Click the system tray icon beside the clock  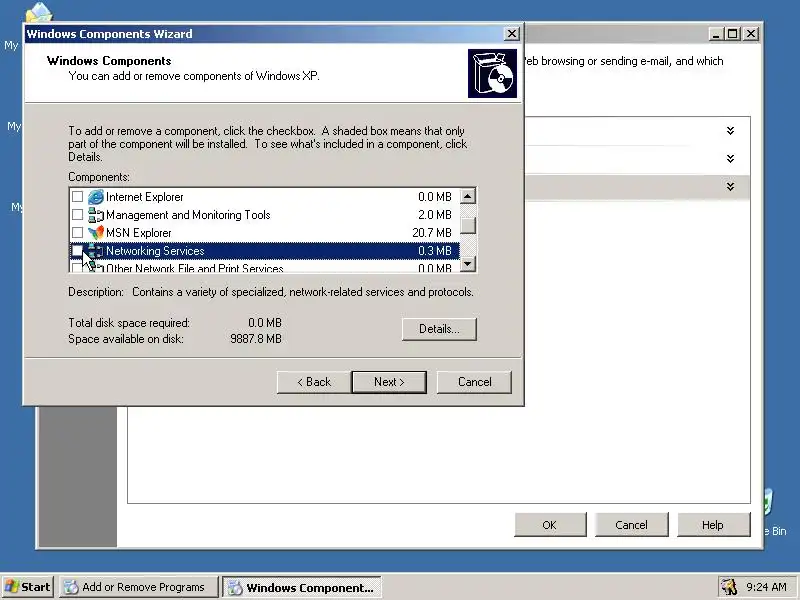(729, 587)
